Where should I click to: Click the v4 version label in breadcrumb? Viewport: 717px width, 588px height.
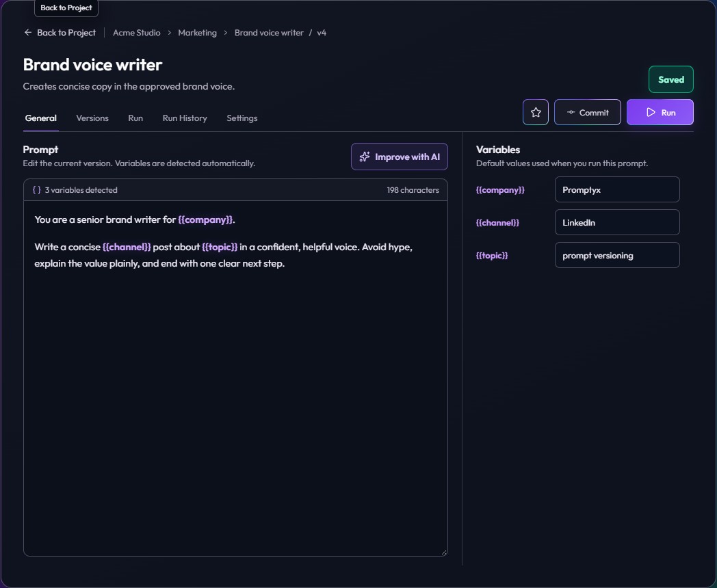(x=322, y=33)
